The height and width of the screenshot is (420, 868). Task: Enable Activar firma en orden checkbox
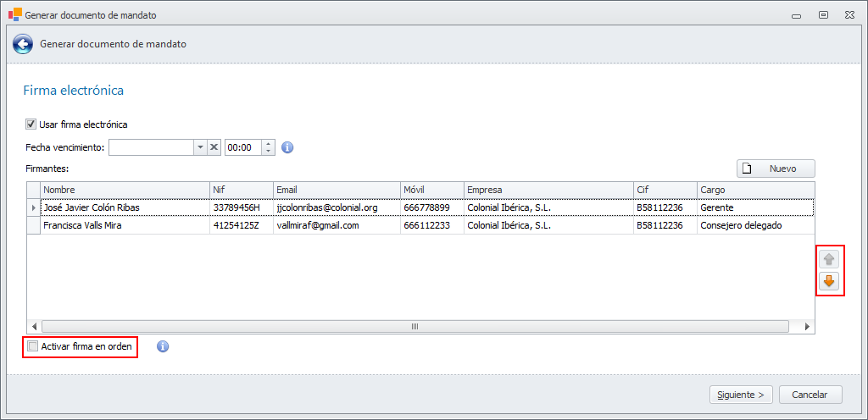pyautogui.click(x=33, y=346)
